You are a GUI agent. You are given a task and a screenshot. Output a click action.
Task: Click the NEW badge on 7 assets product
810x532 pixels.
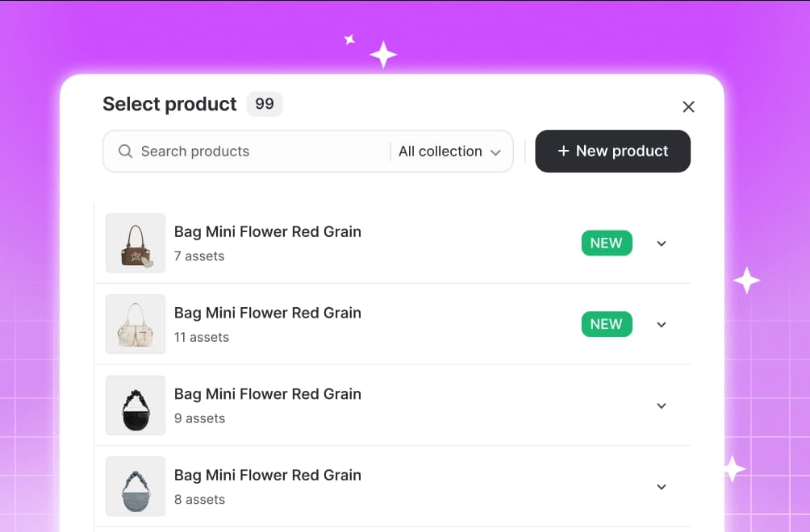607,243
